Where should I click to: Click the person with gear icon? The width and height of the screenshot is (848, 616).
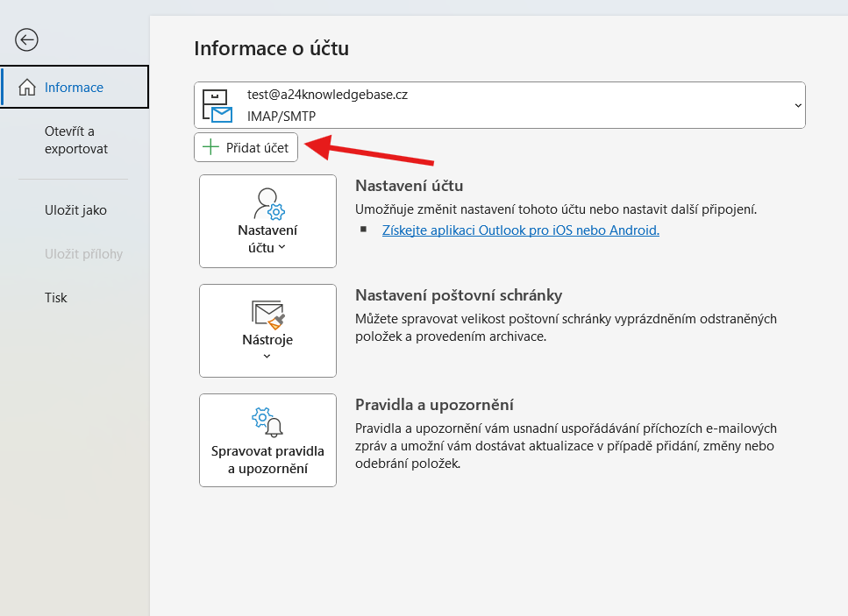269,203
